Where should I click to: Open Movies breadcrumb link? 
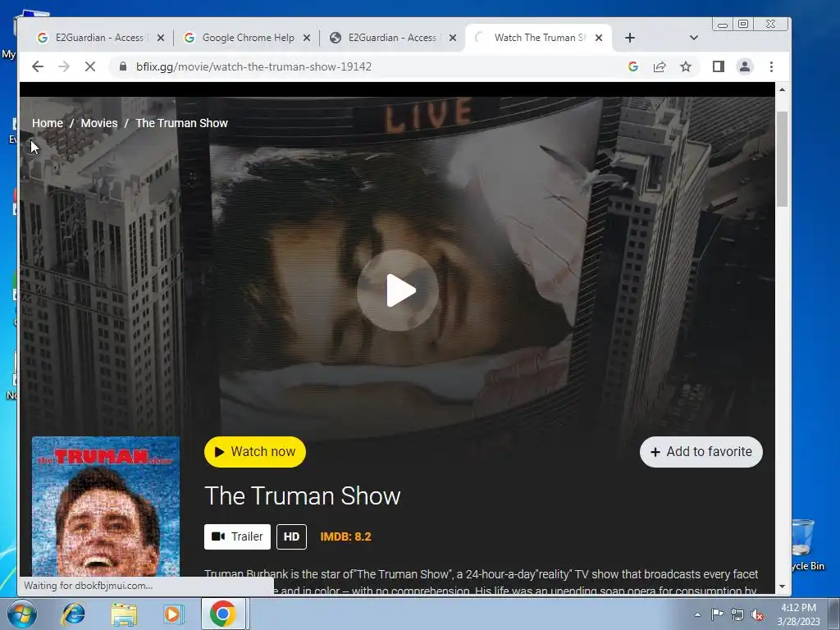point(99,123)
